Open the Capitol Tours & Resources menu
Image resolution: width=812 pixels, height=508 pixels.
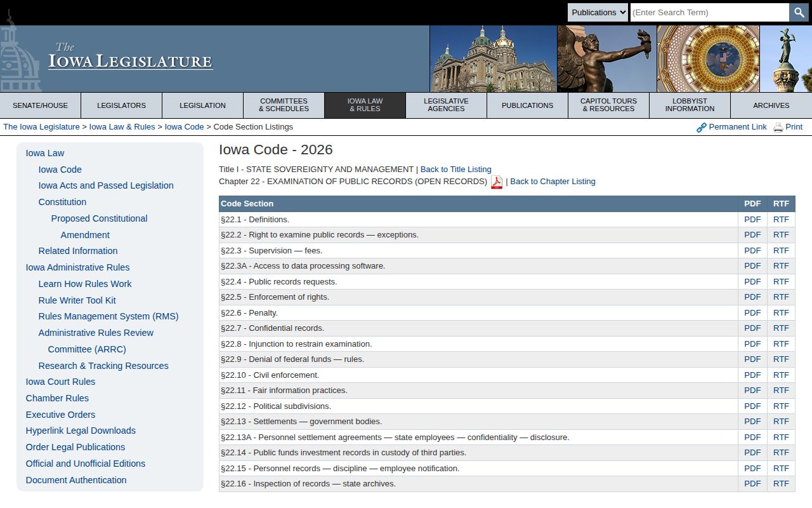609,105
